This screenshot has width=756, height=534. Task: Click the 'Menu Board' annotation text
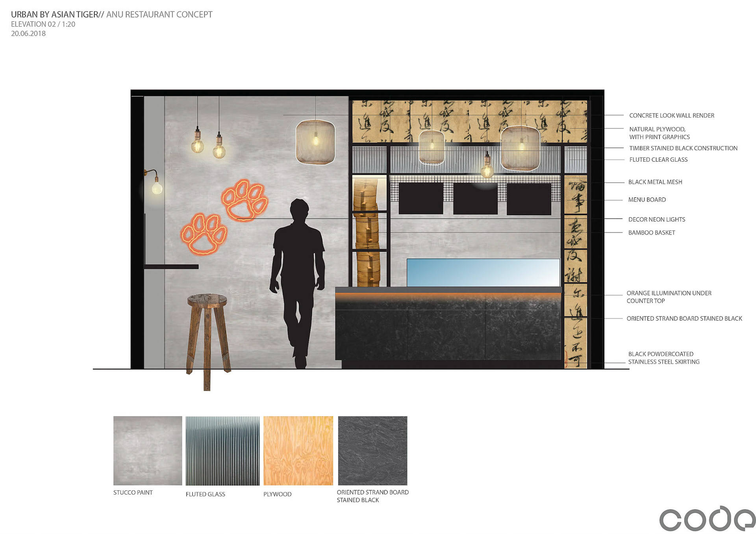647,200
